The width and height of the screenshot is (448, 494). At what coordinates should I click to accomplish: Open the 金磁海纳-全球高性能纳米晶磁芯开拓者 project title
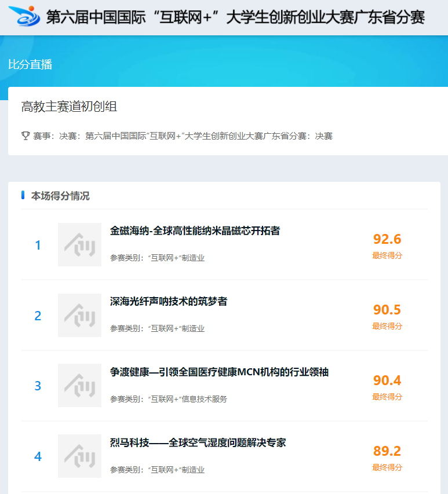coord(195,230)
